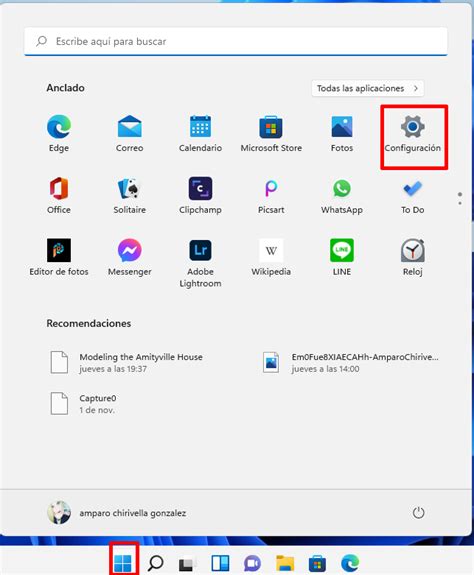Open Configuración settings app

pyautogui.click(x=413, y=134)
